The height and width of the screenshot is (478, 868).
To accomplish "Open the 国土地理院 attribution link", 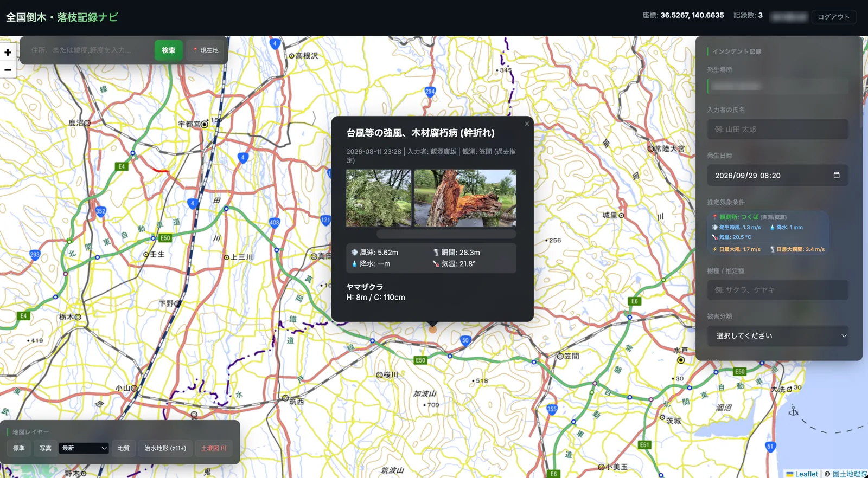I will 850,474.
